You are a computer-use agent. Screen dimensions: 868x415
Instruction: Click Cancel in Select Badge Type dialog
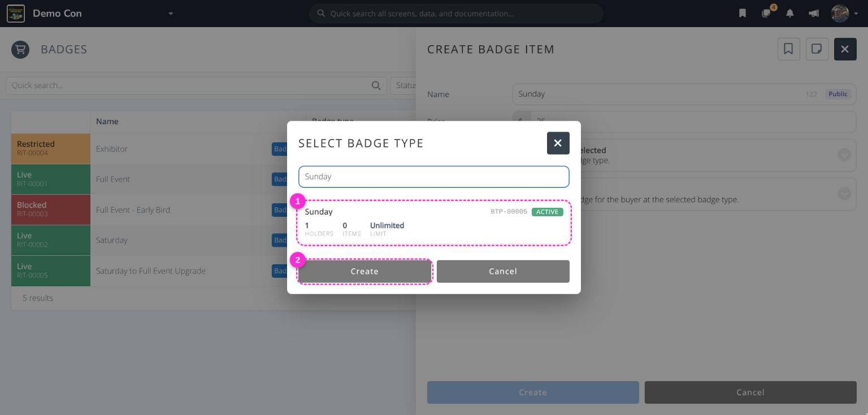tap(503, 272)
